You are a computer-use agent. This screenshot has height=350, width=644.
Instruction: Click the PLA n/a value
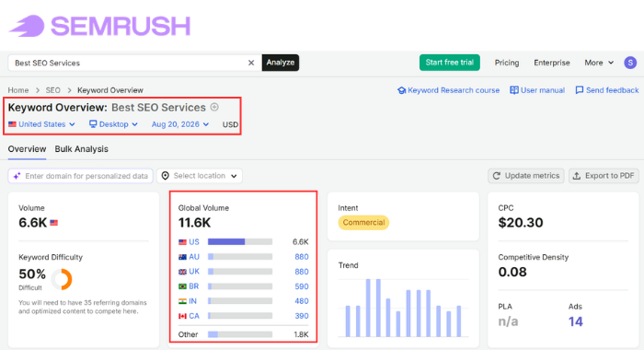tap(508, 321)
